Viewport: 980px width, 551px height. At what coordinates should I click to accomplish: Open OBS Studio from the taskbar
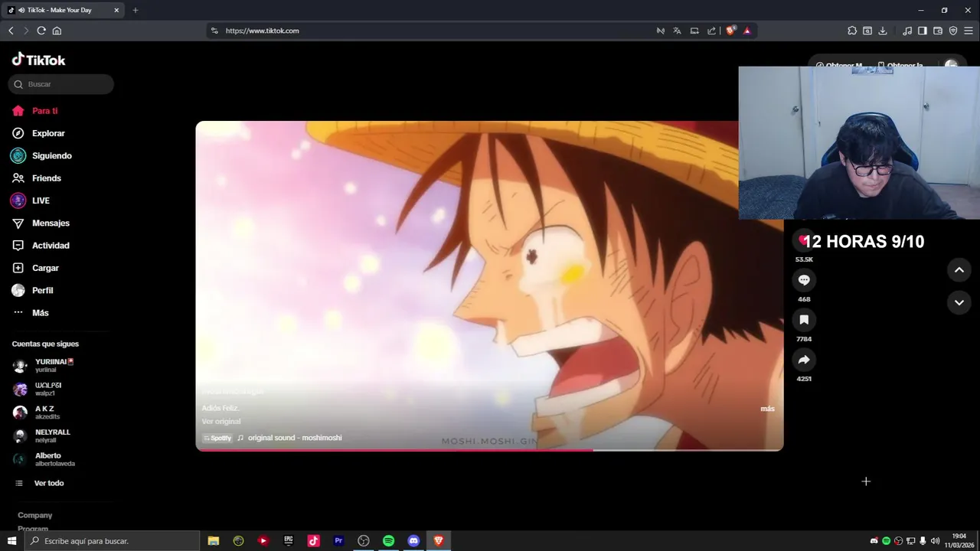point(364,541)
